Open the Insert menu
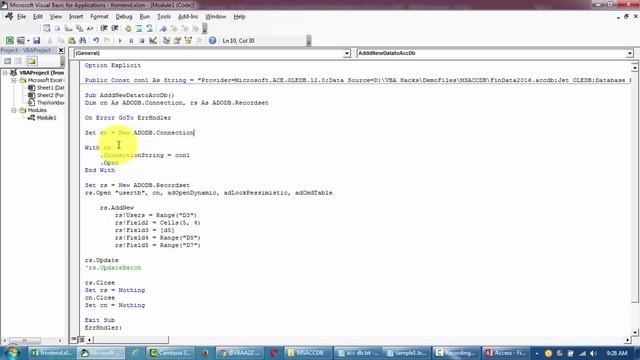640x360 pixels. pos(76,17)
